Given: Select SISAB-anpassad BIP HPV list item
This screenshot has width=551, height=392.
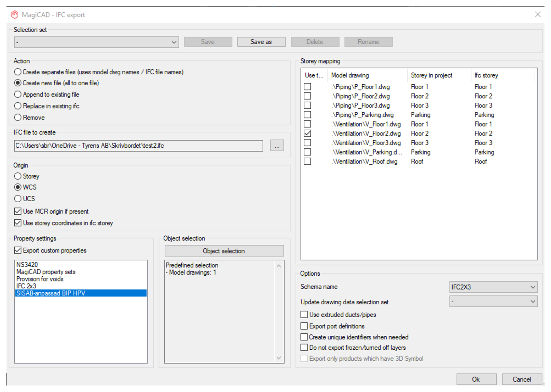Looking at the screenshot, I should (x=81, y=293).
